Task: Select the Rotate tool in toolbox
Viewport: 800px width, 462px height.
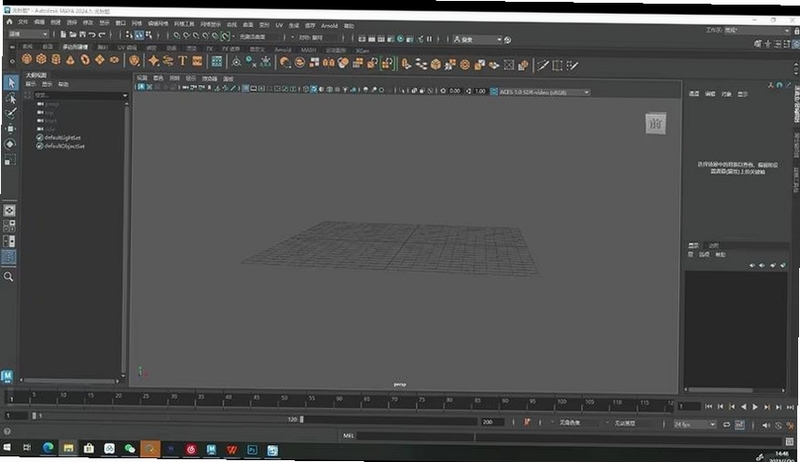Action: pos(10,144)
